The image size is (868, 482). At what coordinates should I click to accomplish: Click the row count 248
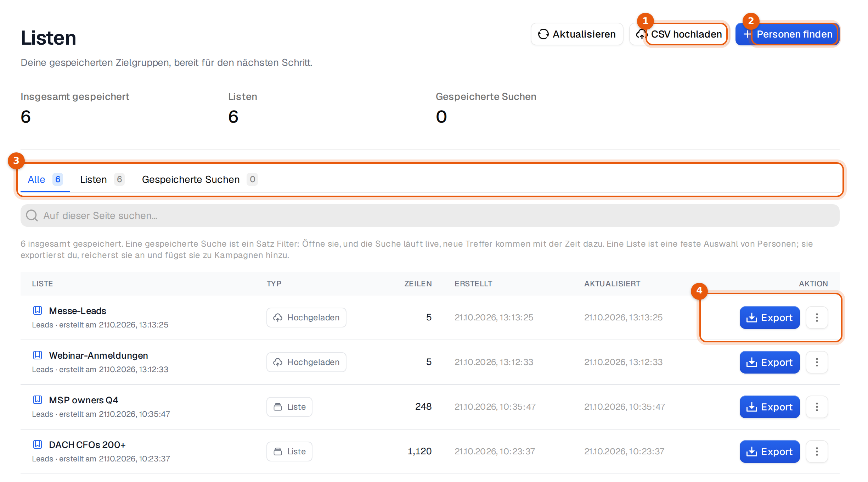(x=423, y=407)
